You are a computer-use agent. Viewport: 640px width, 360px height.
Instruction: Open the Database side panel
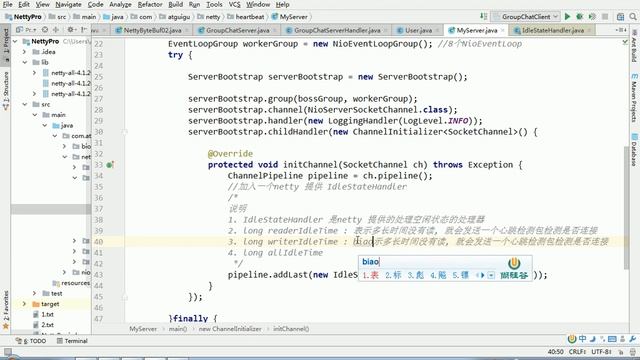(634, 149)
